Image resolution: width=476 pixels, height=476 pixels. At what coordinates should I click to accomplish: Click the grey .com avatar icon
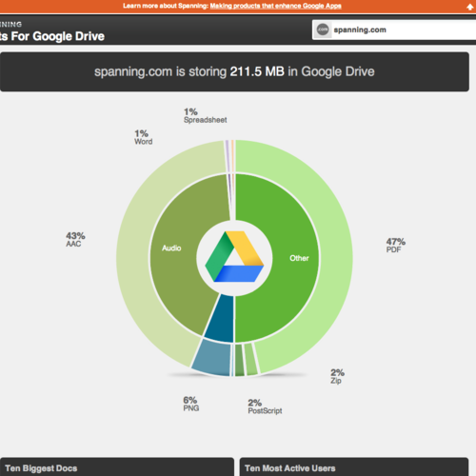(x=323, y=30)
